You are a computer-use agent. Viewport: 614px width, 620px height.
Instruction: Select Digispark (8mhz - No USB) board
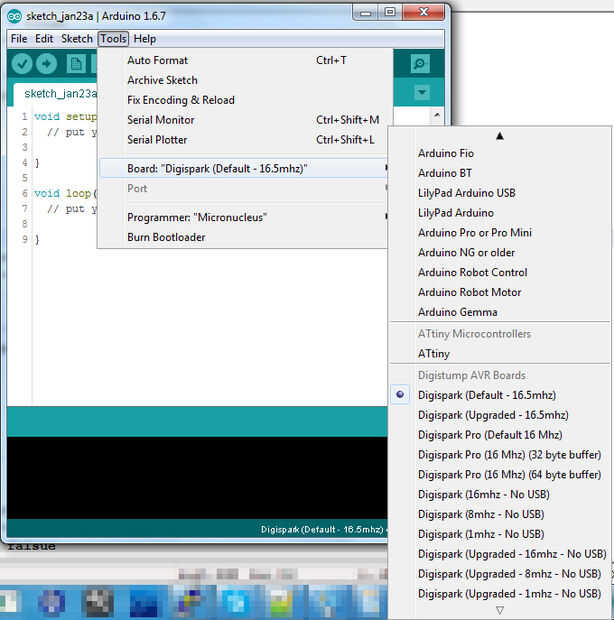(x=500, y=514)
